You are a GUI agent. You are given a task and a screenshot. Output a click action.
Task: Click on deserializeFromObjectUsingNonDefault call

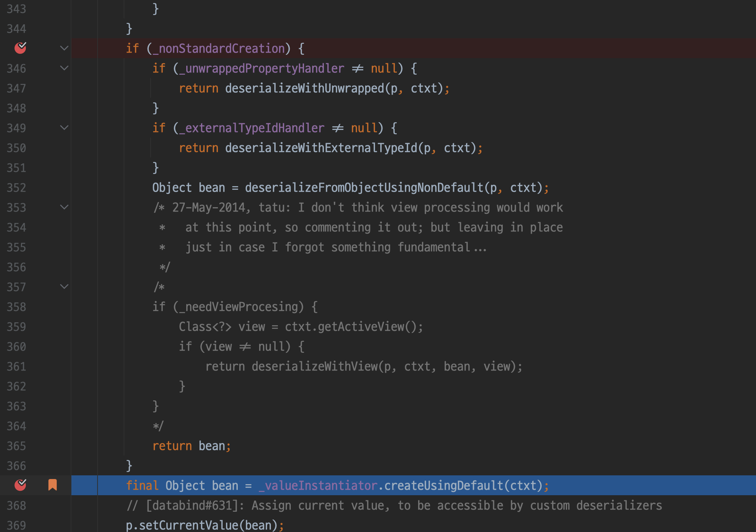point(364,188)
